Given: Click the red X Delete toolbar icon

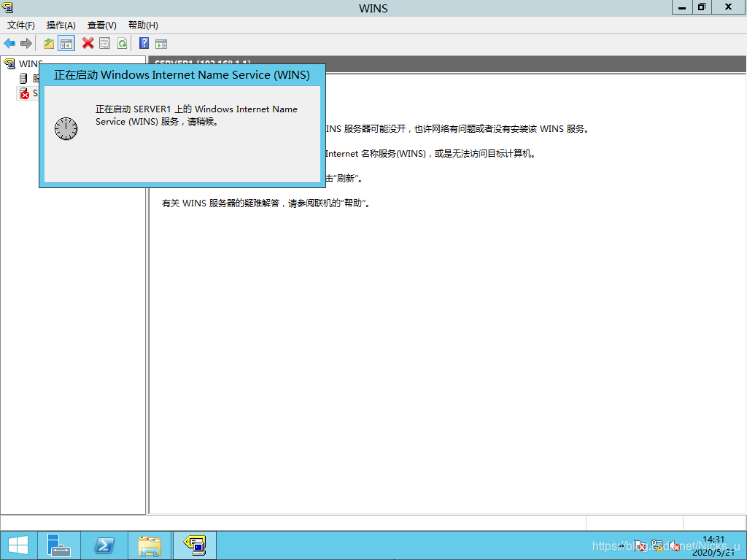Looking at the screenshot, I should pyautogui.click(x=88, y=43).
